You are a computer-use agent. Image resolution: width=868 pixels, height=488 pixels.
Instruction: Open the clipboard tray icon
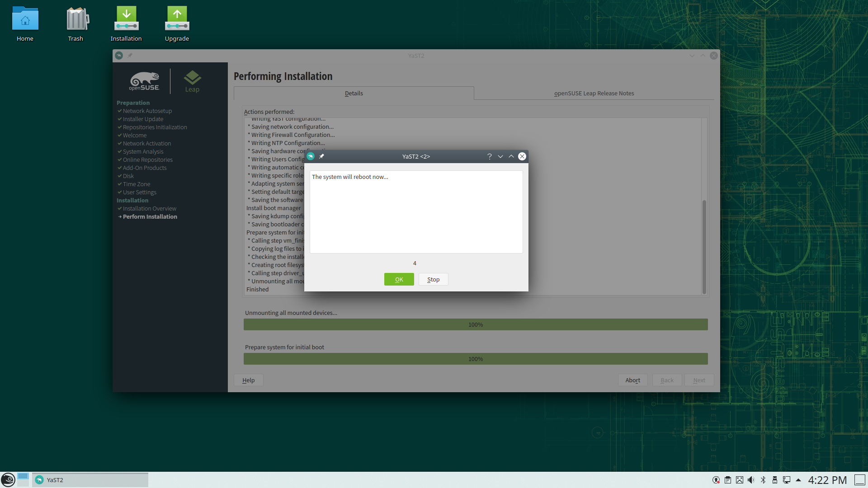(x=727, y=480)
